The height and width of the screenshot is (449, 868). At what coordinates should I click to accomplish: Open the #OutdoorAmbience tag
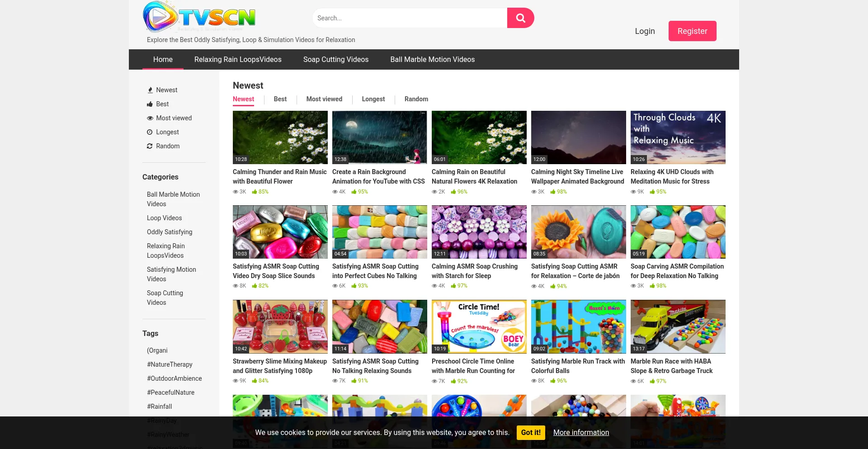(175, 378)
